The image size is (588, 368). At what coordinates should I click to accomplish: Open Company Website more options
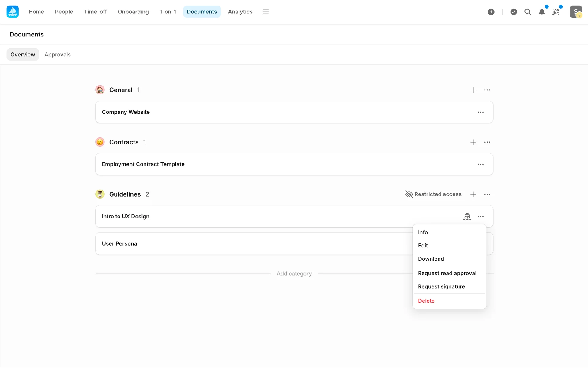click(x=481, y=112)
